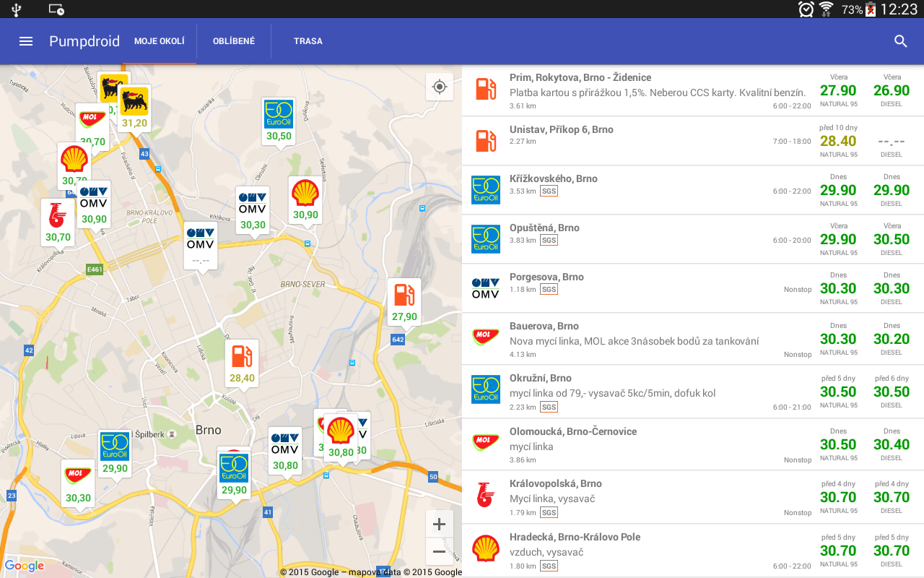Image resolution: width=924 pixels, height=578 pixels.
Task: Open Bauerova, Brno MOL station
Action: point(693,339)
